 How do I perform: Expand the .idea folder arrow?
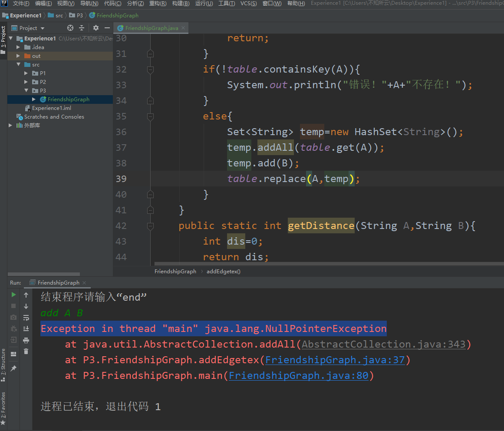click(x=18, y=47)
